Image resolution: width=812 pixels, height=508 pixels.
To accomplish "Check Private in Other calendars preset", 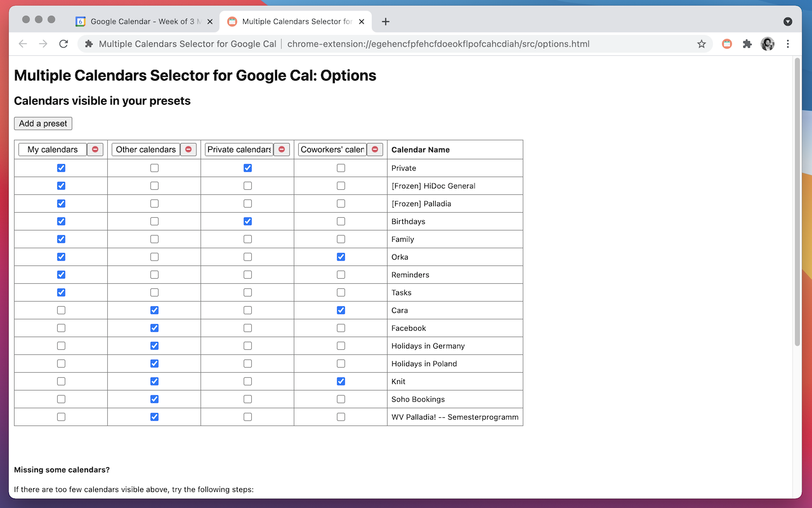I will pos(154,168).
